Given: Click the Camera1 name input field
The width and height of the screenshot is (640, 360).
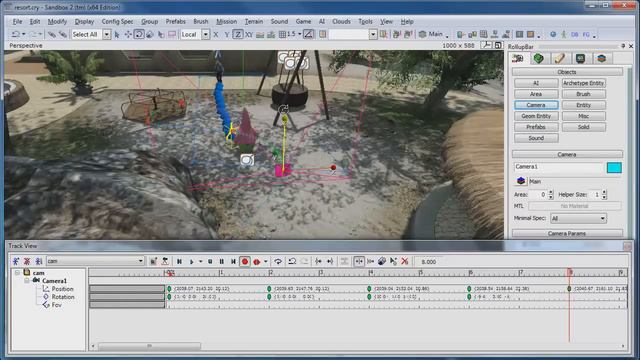Looking at the screenshot, I should pyautogui.click(x=558, y=167).
